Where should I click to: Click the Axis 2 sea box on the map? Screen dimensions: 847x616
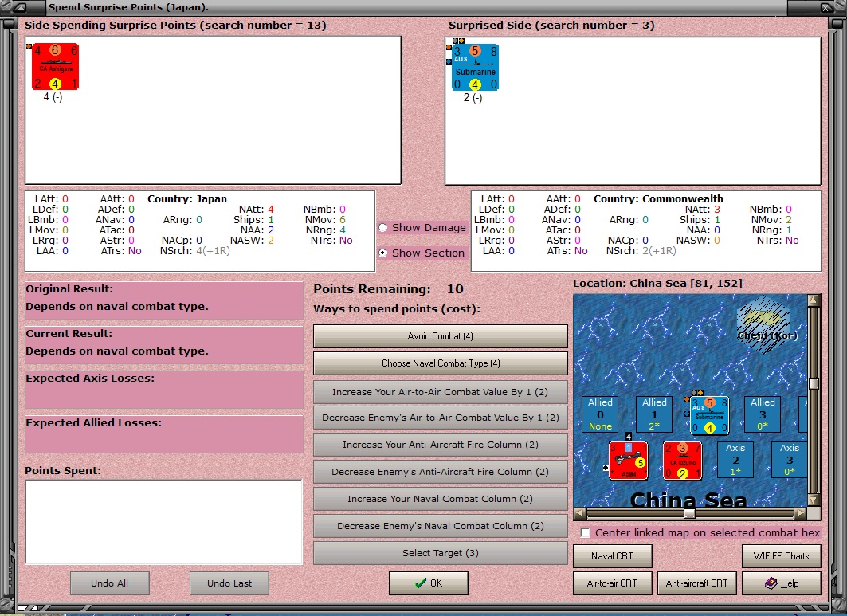[x=735, y=460]
